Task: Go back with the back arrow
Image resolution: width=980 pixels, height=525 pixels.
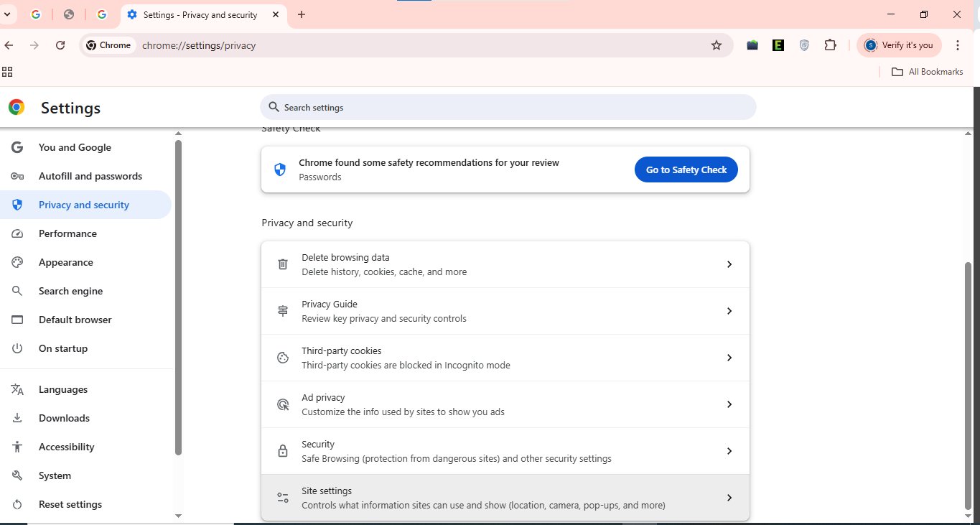Action: tap(9, 45)
